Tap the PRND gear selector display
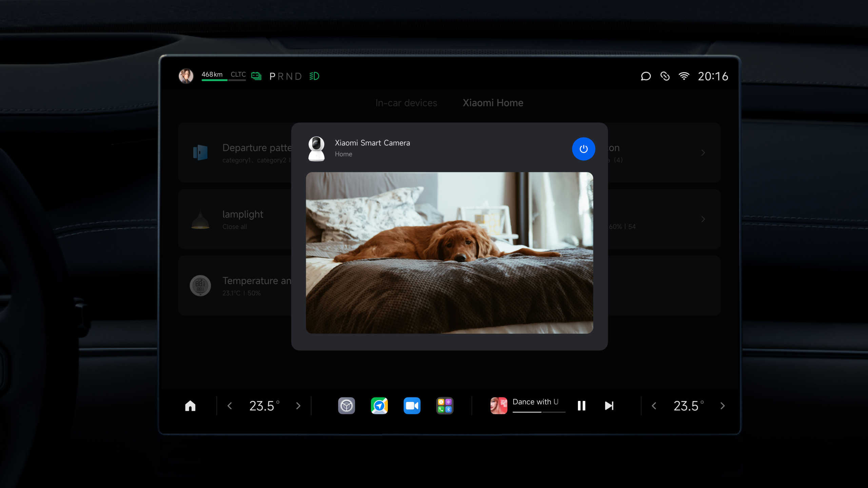Viewport: 868px width, 488px height. coord(285,76)
